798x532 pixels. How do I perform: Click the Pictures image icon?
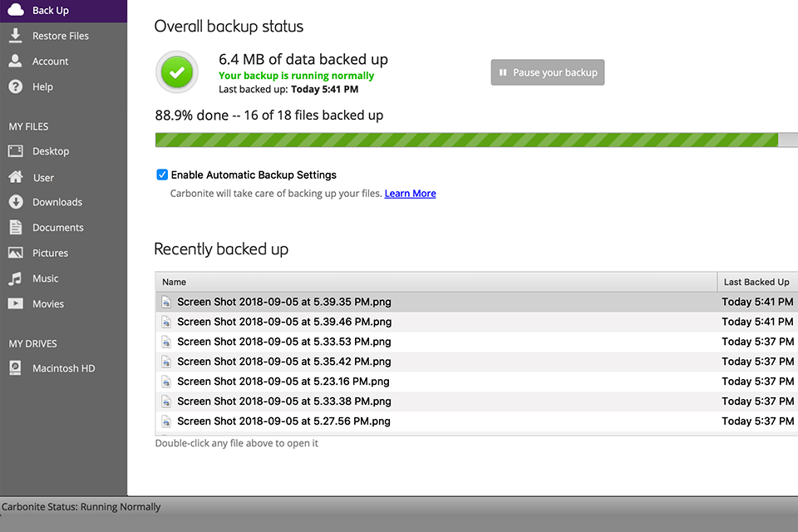(x=15, y=253)
